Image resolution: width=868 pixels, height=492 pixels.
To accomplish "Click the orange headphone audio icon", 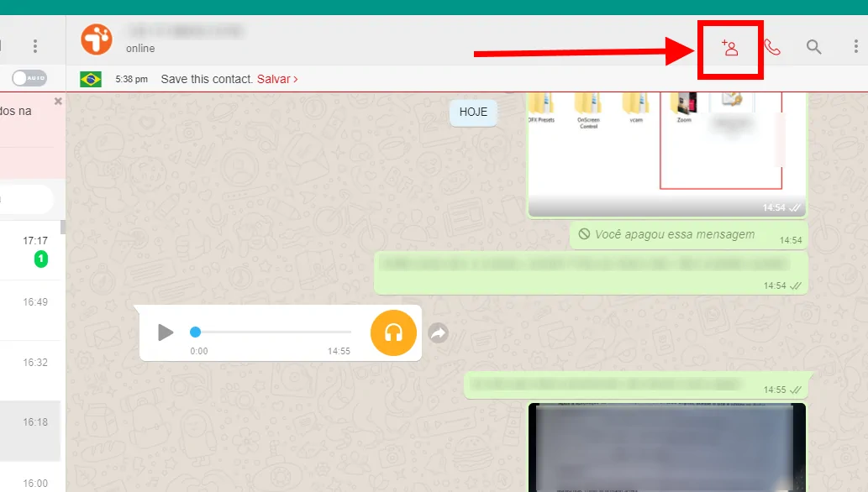I will 393,332.
